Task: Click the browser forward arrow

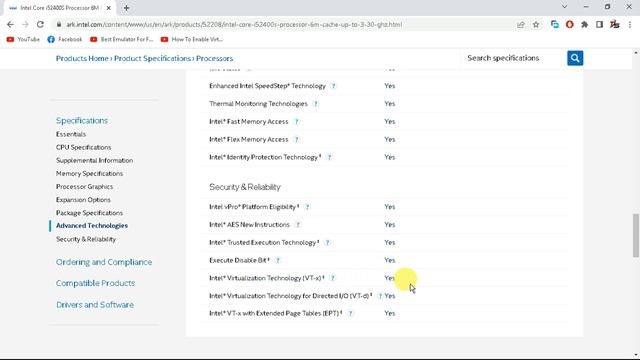Action: pos(25,24)
